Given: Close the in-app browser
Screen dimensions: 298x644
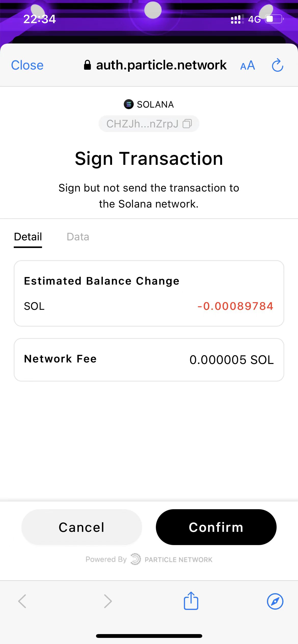Looking at the screenshot, I should pos(27,65).
